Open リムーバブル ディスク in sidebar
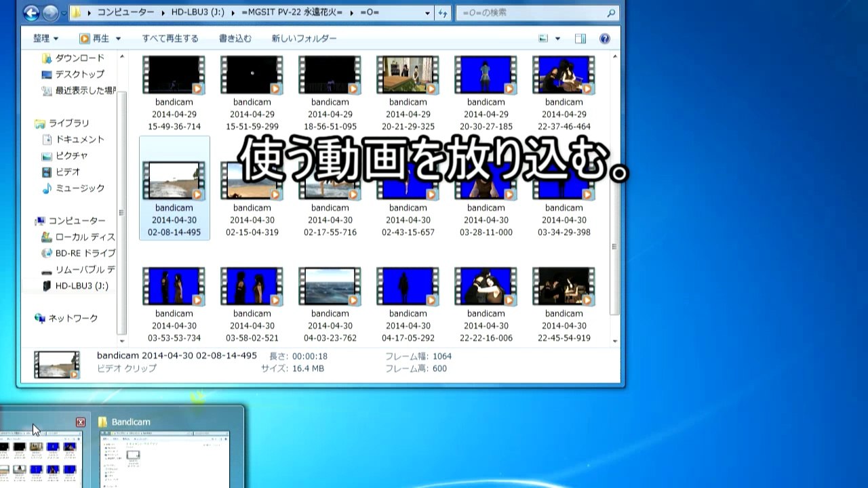This screenshot has width=868, height=488. pyautogui.click(x=78, y=270)
